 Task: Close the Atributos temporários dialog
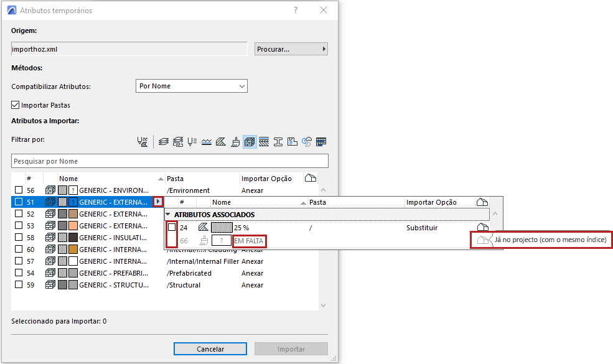(324, 10)
